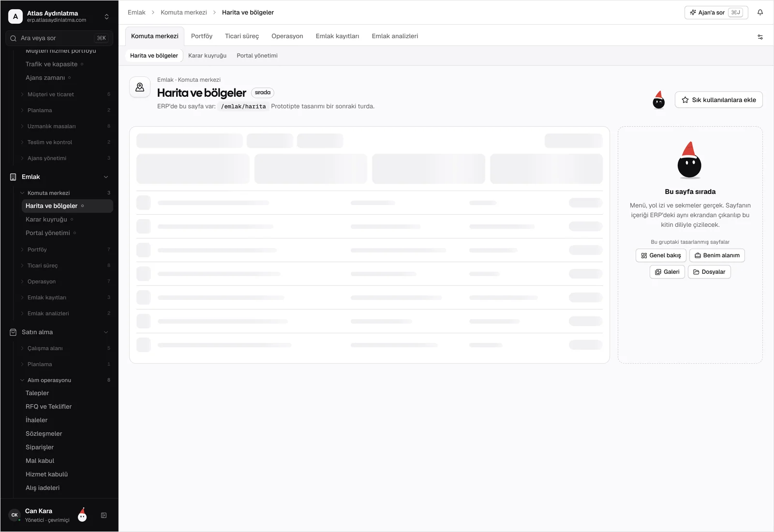Viewport: 774px width, 532px height.
Task: Click the Atlas Aydınlatma logo
Action: 15,16
